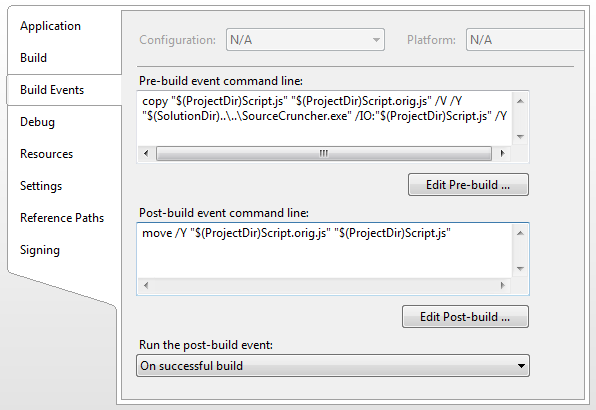Viewport: 596px width, 410px height.
Task: Expand the Run the post-build event dropdown
Action: 333,366
